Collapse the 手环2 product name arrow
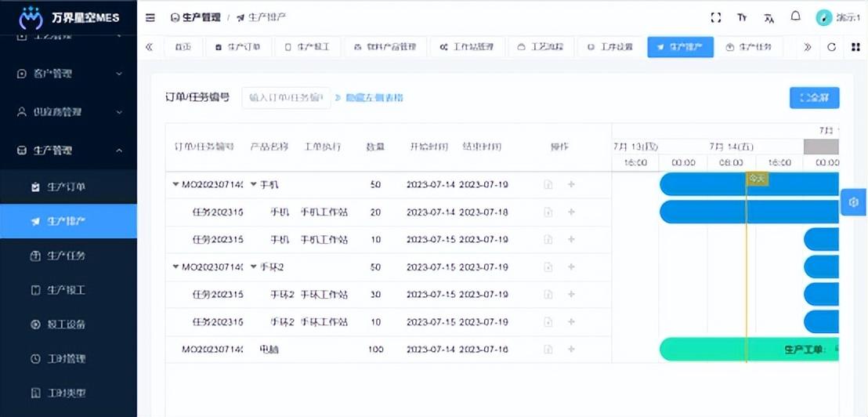Image resolution: width=868 pixels, height=417 pixels. tap(254, 267)
